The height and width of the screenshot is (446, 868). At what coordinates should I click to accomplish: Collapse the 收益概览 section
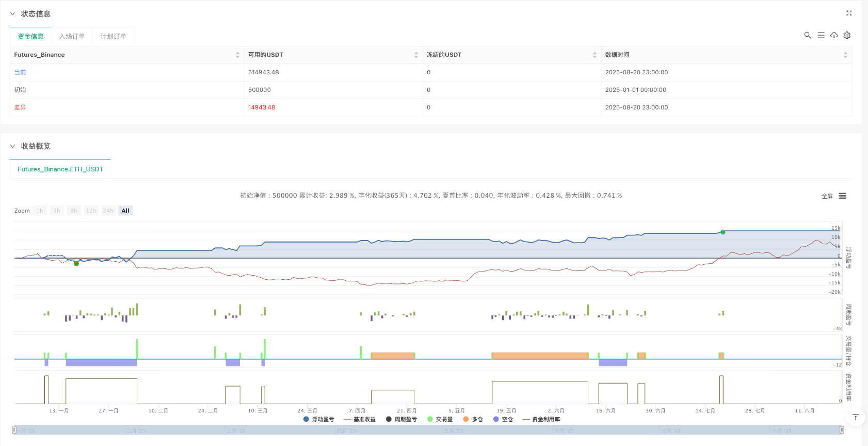click(13, 146)
